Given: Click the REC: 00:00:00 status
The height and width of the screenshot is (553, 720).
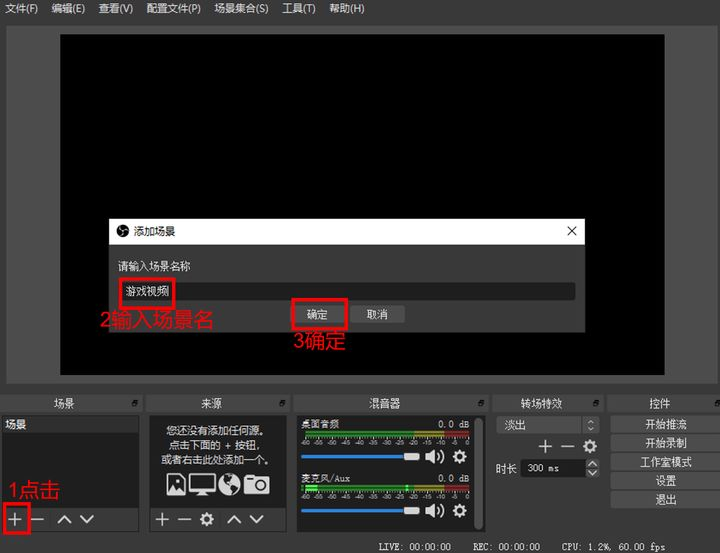Looking at the screenshot, I should coord(506,547).
